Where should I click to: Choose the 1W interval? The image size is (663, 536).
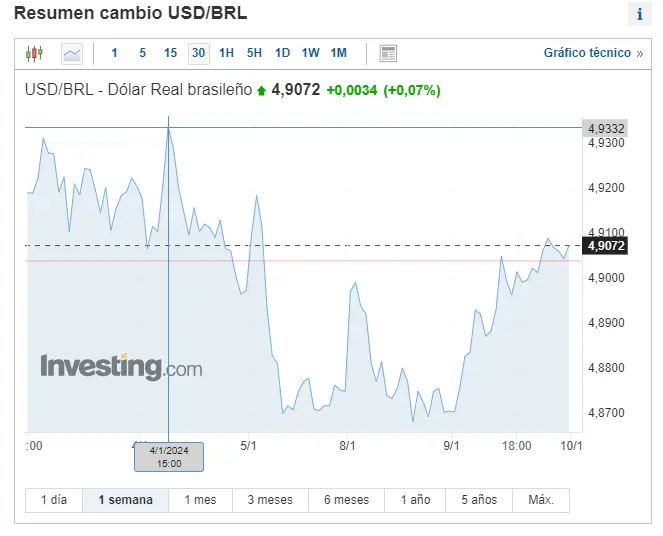pos(310,53)
